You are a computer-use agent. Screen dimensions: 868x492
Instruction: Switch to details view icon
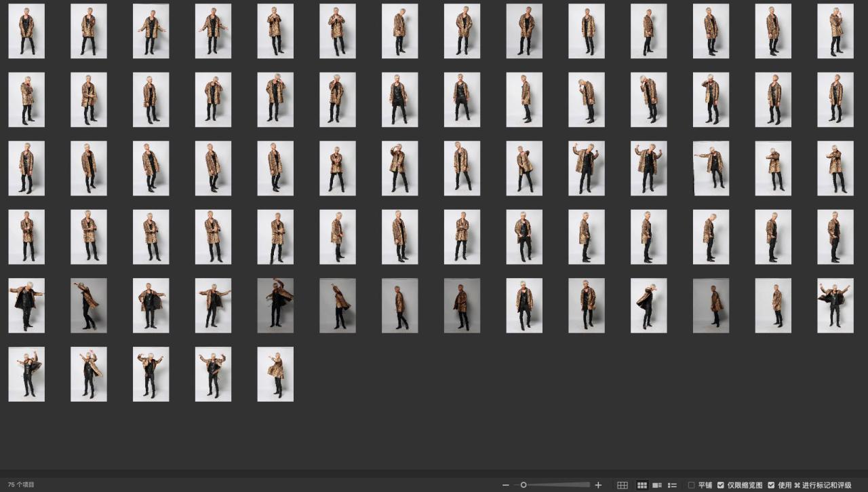(x=657, y=485)
